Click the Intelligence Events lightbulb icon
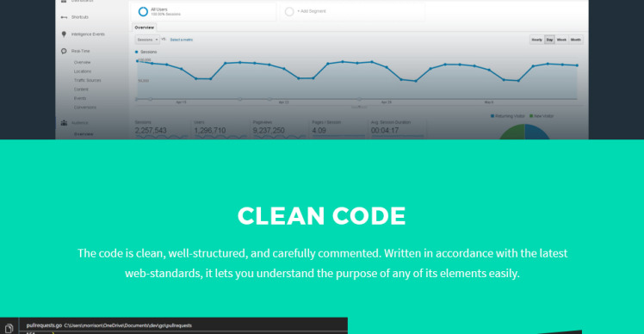 64,34
